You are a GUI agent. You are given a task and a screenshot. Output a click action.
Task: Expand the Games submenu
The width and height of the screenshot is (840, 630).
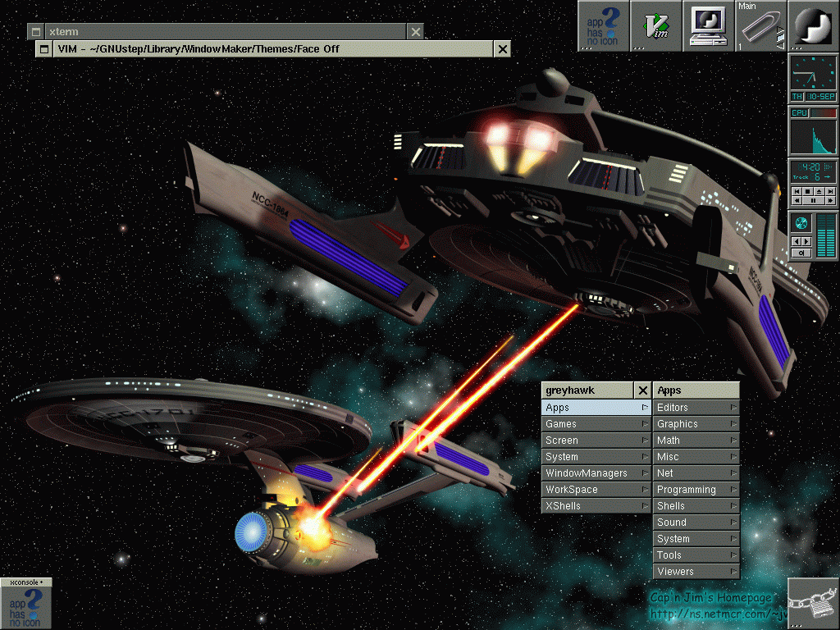(597, 424)
